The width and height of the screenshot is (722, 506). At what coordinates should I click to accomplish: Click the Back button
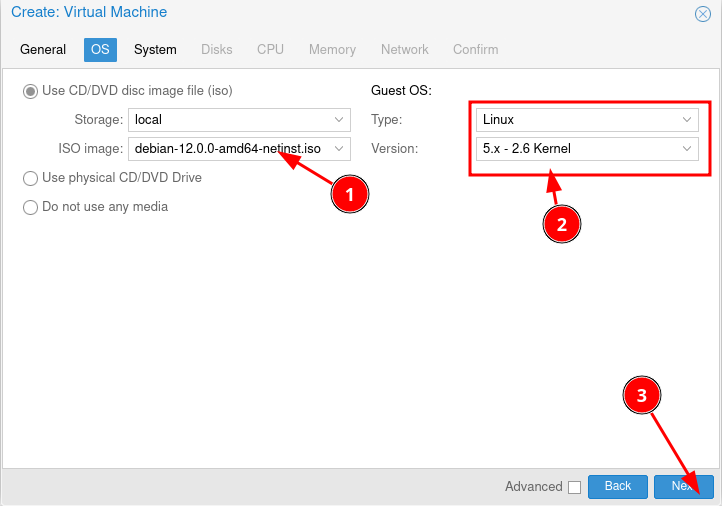618,486
